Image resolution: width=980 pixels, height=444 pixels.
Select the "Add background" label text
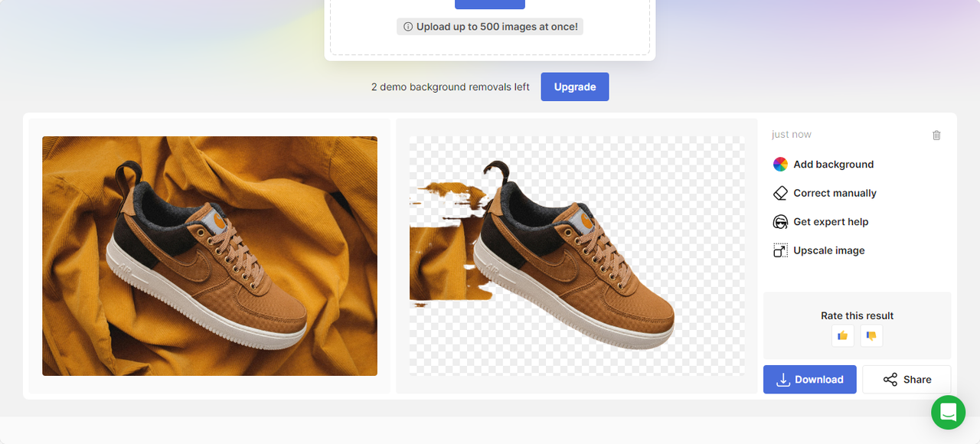[x=834, y=165]
